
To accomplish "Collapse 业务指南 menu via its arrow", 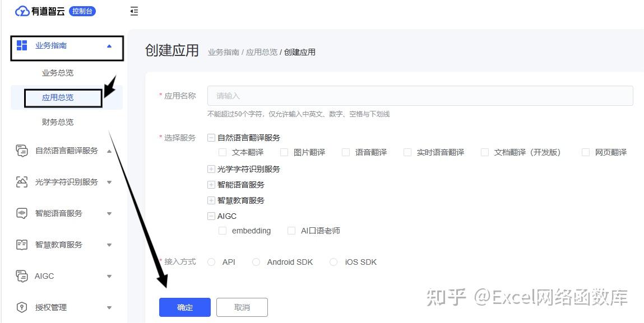I will tap(109, 46).
